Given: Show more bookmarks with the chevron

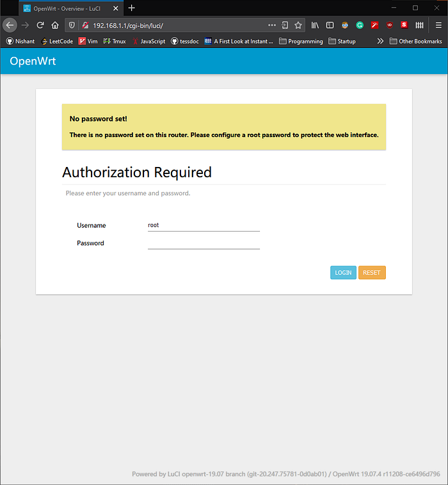Looking at the screenshot, I should [x=380, y=41].
